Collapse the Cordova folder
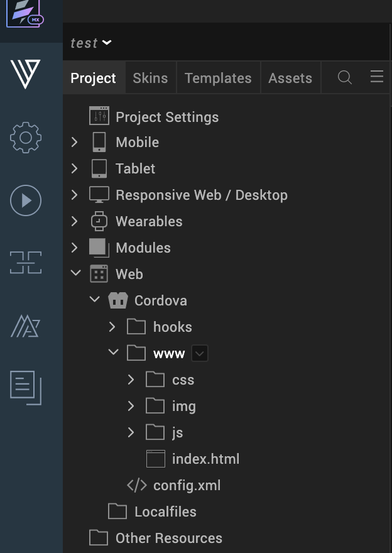Screen dimensions: 392x553 (94, 300)
